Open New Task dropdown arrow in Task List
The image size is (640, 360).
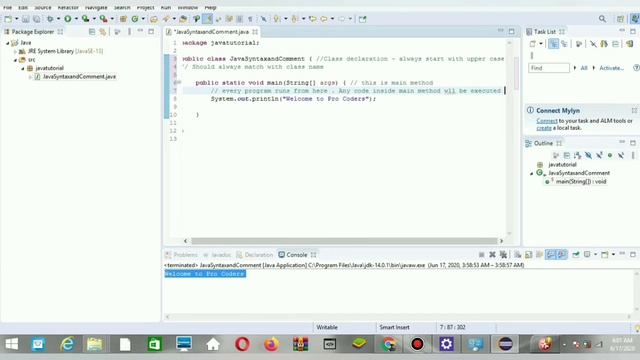[541, 44]
